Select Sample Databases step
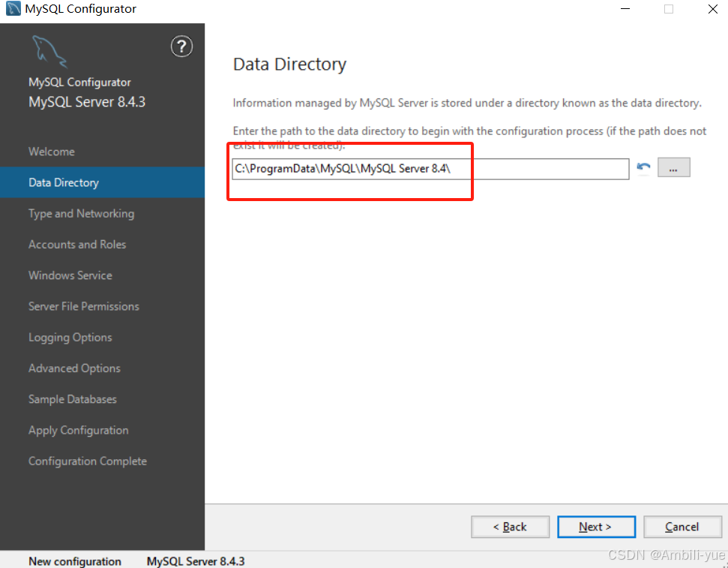Viewport: 728px width, 568px height. (73, 399)
